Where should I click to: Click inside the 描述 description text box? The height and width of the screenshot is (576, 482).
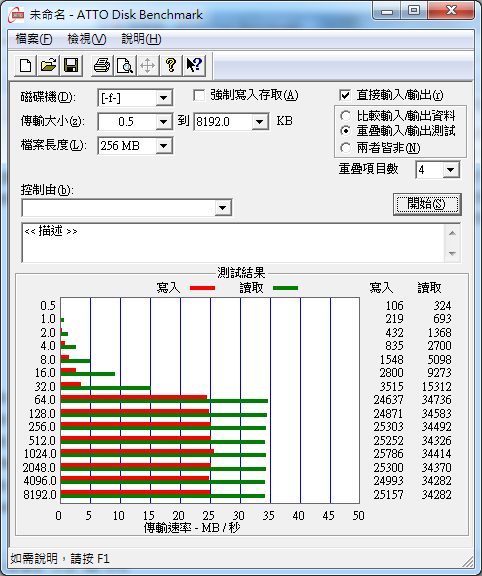pyautogui.click(x=233, y=242)
